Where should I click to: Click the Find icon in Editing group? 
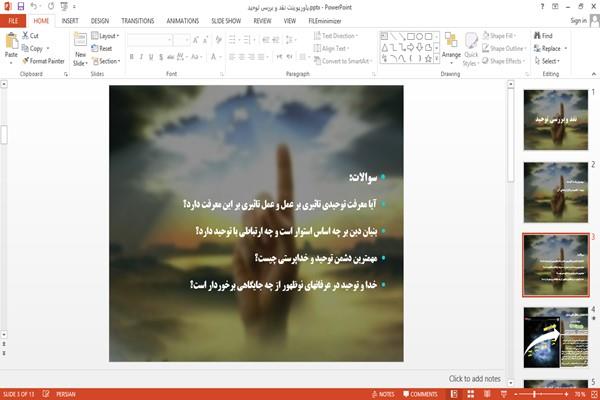538,36
